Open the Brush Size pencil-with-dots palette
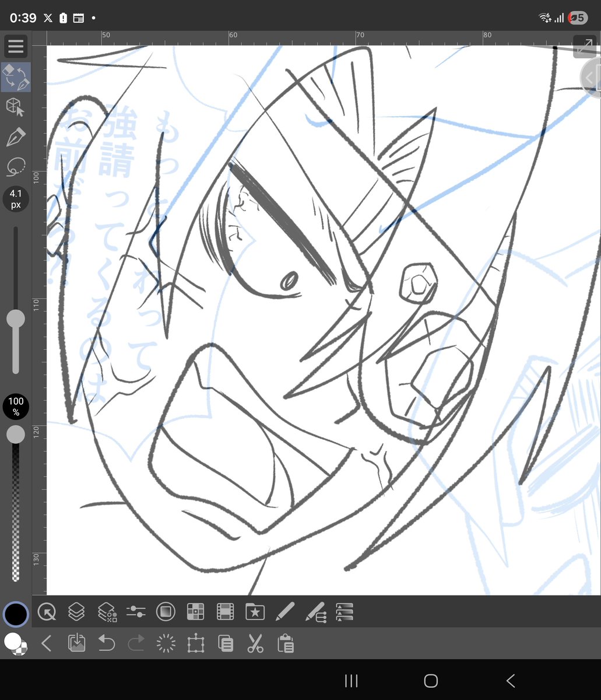601x700 pixels. click(x=315, y=612)
